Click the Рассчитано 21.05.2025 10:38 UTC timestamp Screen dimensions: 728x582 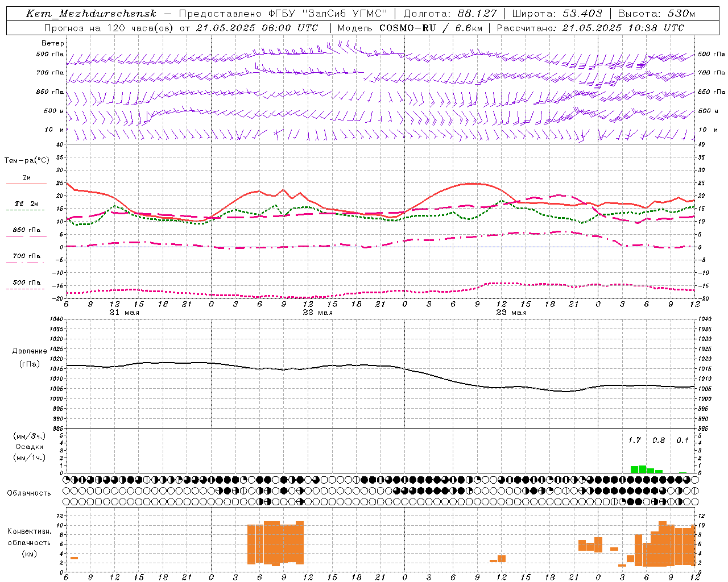point(590,28)
